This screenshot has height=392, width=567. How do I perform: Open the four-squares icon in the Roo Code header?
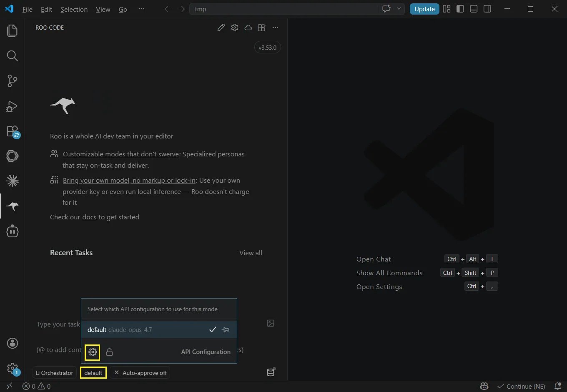[x=261, y=28]
